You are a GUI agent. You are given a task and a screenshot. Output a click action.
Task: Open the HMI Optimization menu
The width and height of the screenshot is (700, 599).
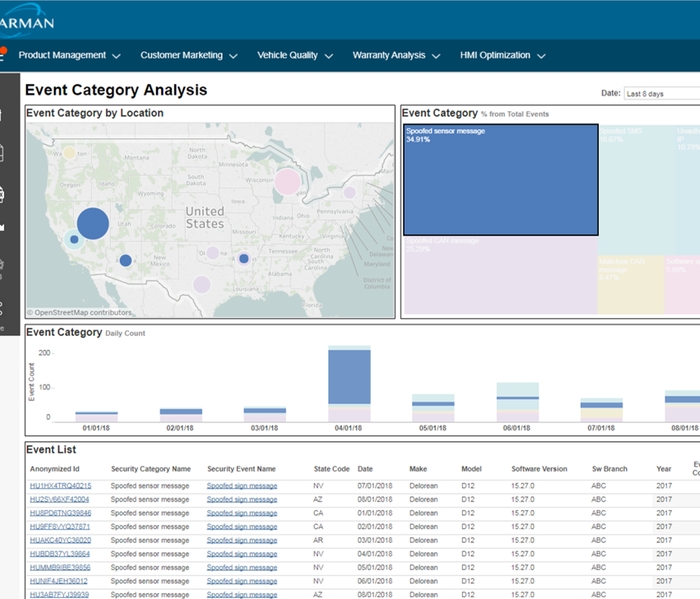[x=502, y=55]
